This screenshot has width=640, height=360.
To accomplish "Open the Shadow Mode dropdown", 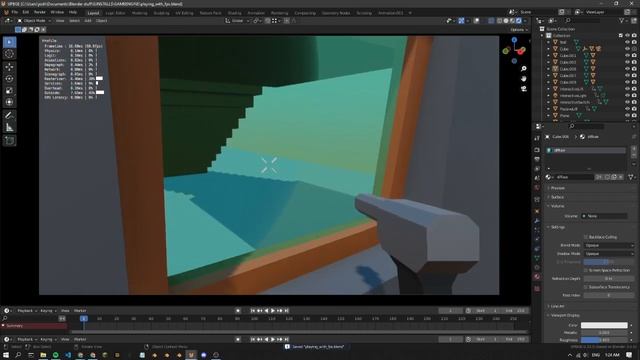I will pos(609,253).
